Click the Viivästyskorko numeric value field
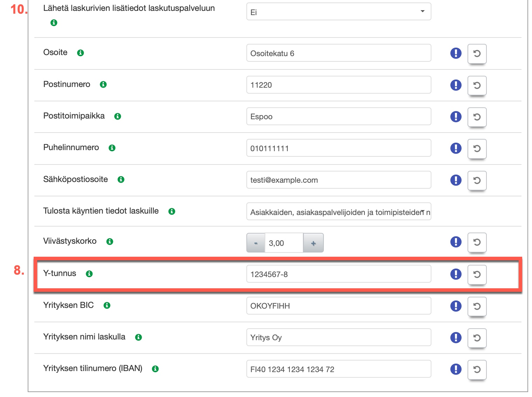The width and height of the screenshot is (532, 397). point(284,243)
